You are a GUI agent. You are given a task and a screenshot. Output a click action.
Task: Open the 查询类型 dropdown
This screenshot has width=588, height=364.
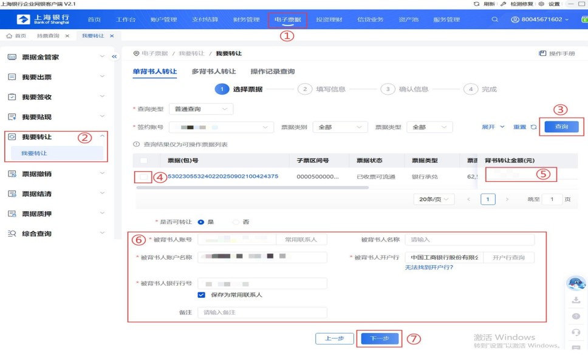click(200, 109)
